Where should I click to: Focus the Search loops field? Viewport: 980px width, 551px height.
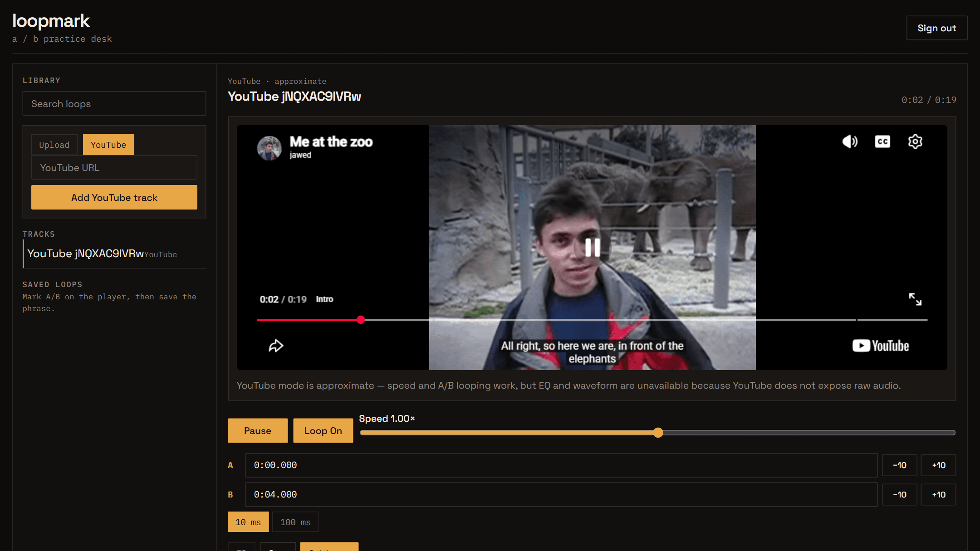pyautogui.click(x=114, y=104)
